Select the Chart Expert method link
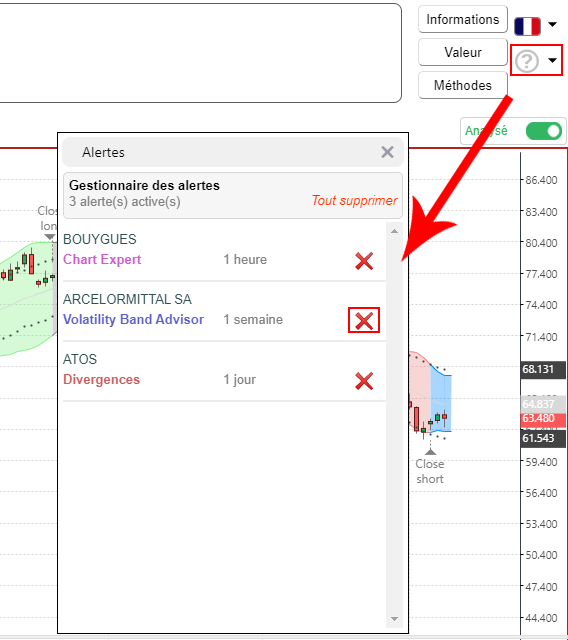568x640 pixels. point(102,259)
